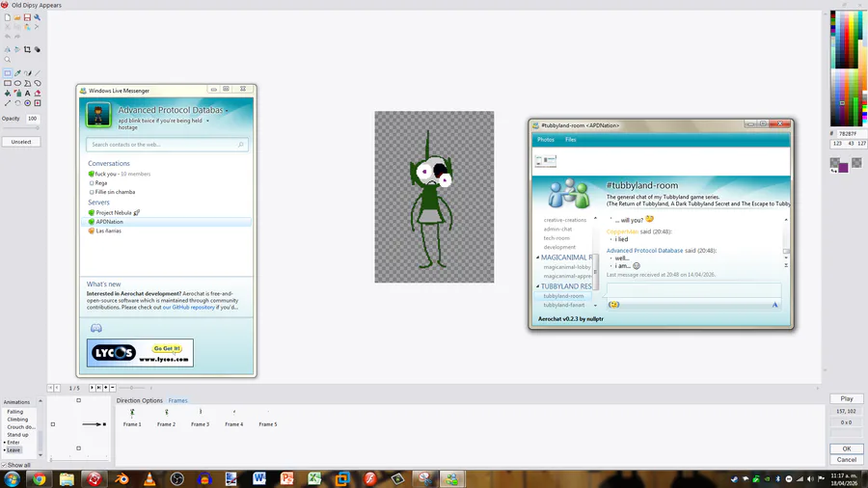The image size is (868, 488).
Task: Click the paste clipboard icon
Action: coord(27,27)
